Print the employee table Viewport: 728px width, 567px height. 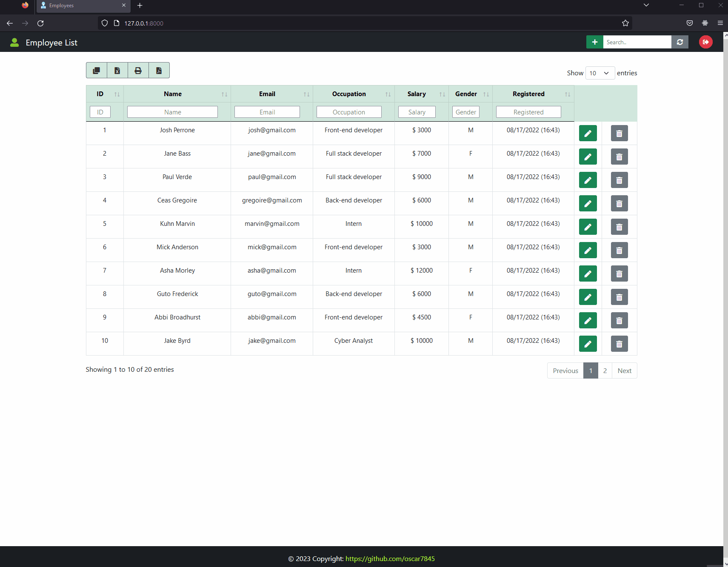138,71
